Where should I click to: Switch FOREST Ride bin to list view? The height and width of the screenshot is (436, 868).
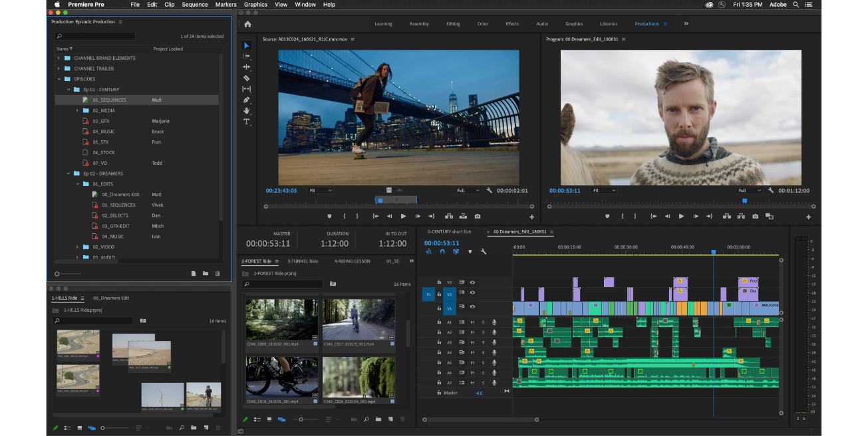(x=257, y=419)
